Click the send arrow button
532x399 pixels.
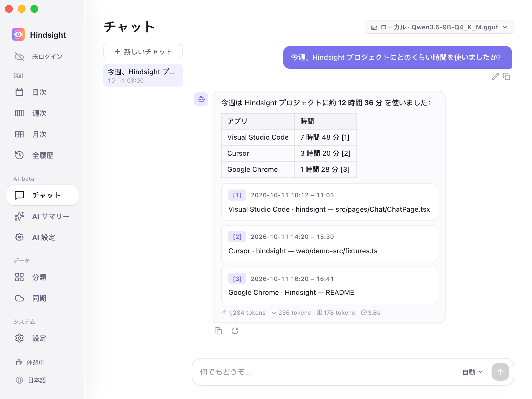[500, 372]
